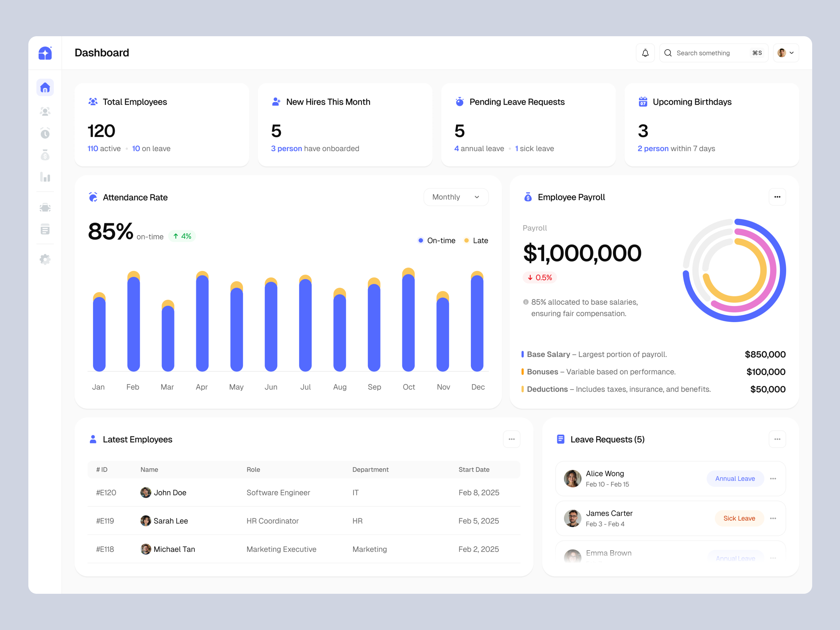Open the three-dot menu beside Alice Wong

click(x=773, y=479)
